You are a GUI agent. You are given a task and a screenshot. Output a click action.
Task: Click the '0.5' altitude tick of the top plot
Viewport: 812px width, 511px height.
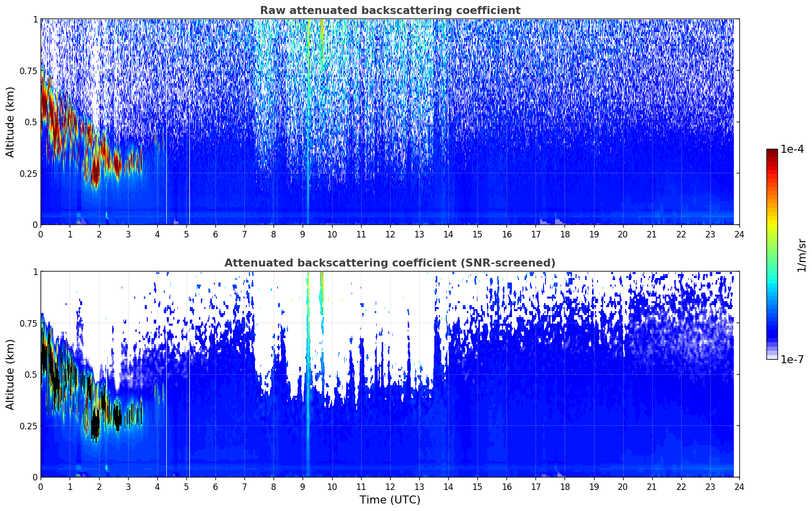pyautogui.click(x=32, y=122)
